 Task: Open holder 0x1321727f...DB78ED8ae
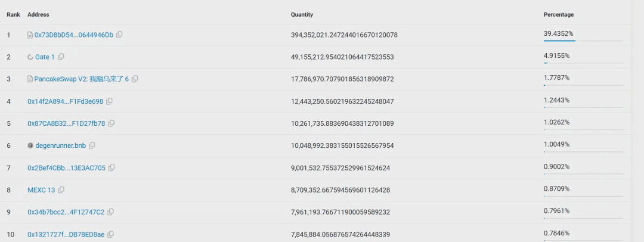(x=66, y=234)
